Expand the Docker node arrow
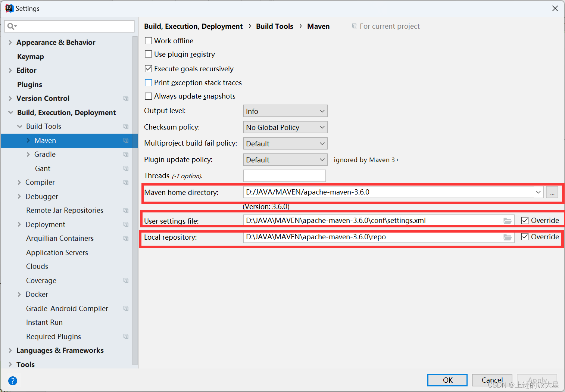The height and width of the screenshot is (392, 565). tap(19, 294)
